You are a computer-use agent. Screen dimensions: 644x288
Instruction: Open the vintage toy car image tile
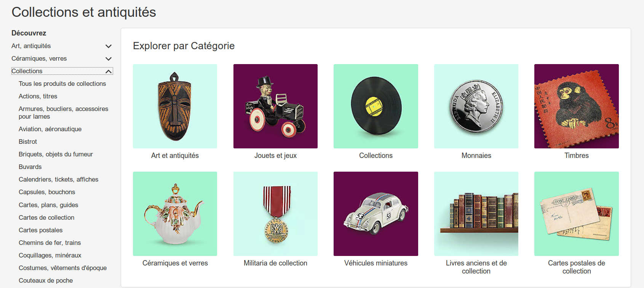pos(275,106)
